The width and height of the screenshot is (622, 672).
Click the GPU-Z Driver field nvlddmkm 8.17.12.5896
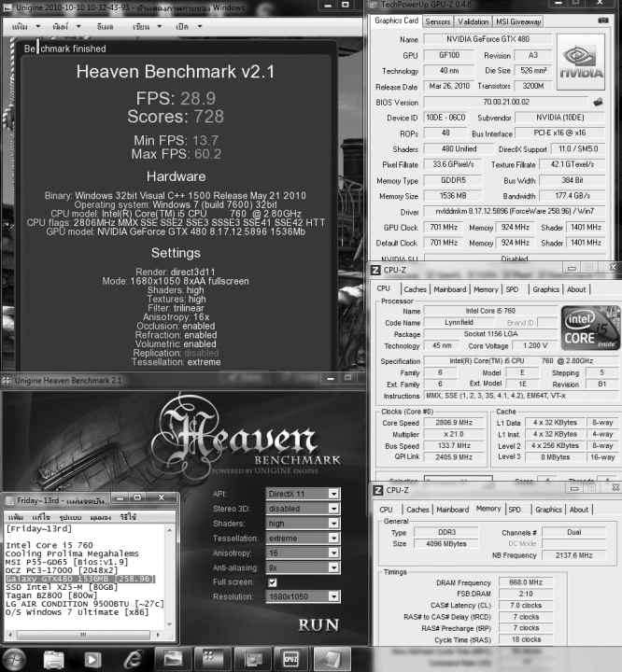(515, 211)
